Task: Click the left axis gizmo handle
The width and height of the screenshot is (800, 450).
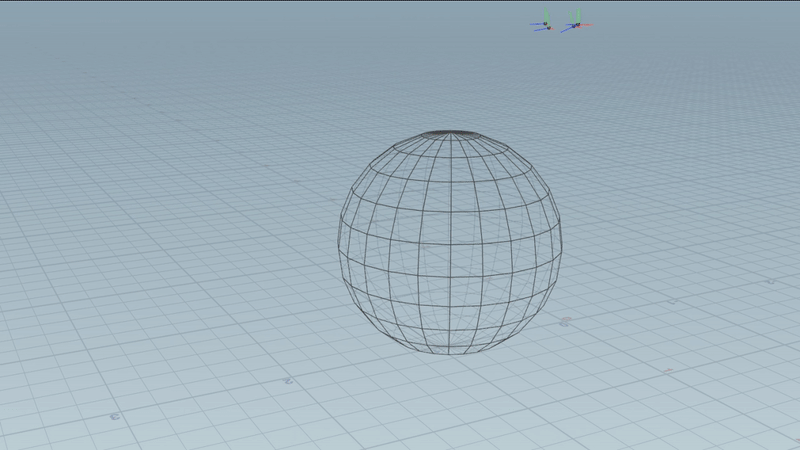Action: [x=544, y=21]
